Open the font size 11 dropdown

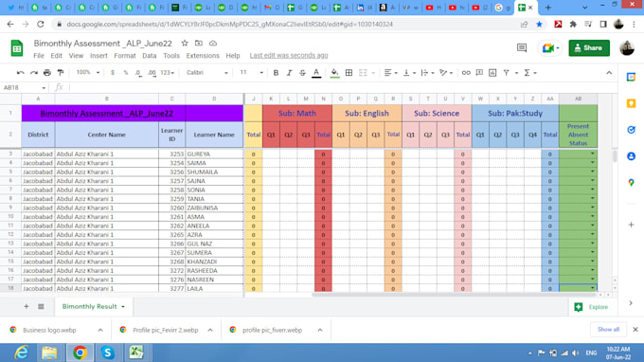click(251, 73)
